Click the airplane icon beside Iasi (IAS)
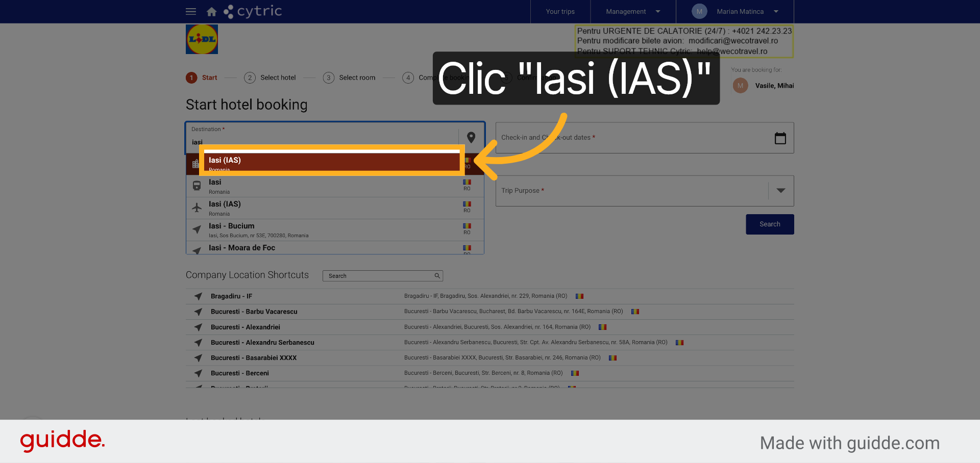The image size is (980, 463). 197,208
